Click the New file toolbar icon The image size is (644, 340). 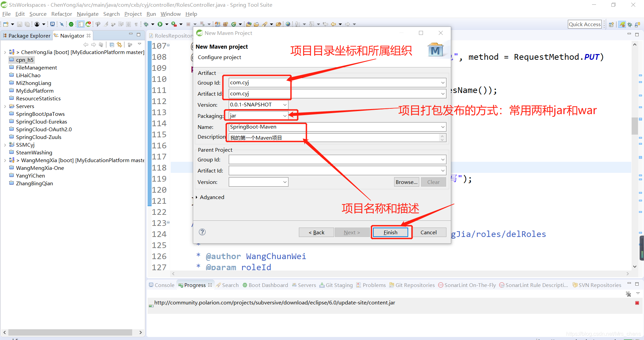[6, 24]
